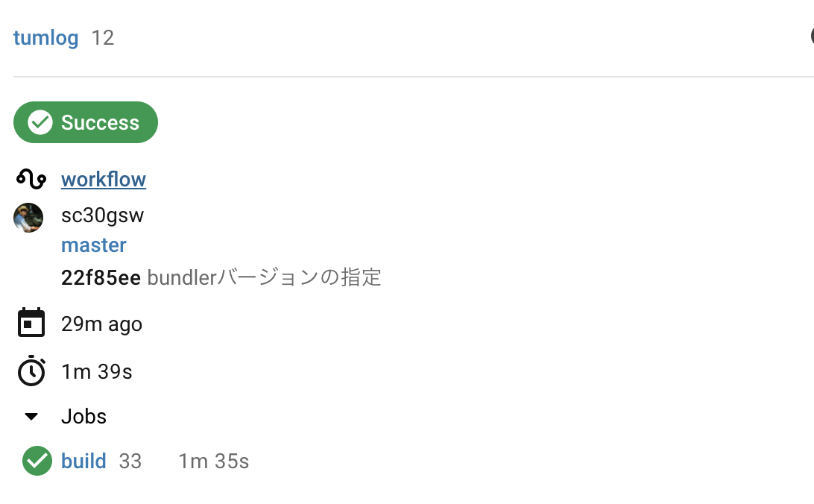Click pipeline number 12

[x=104, y=37]
